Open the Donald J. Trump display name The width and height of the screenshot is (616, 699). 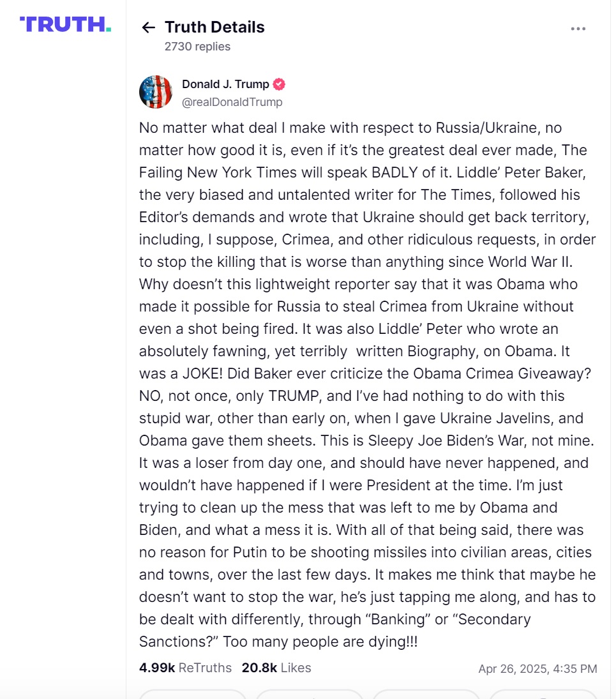click(x=225, y=84)
